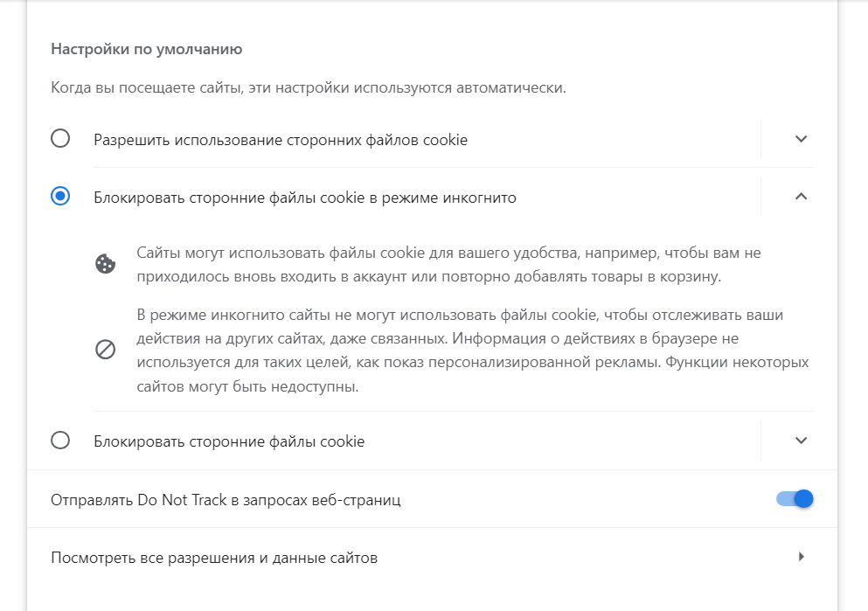Viewport: 868px width, 611px height.
Task: Click the "Отправлять Do Not Track" label text
Action: (226, 501)
